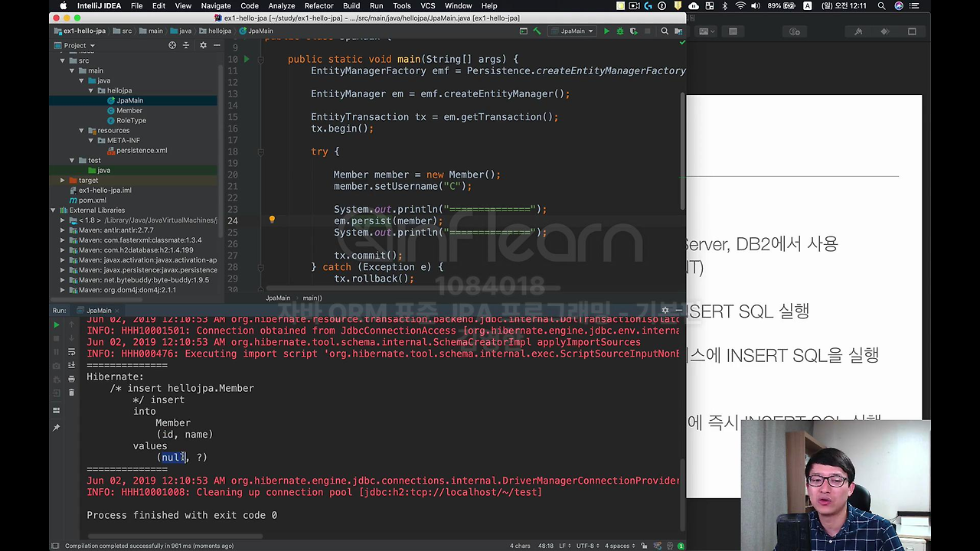Select the Member class in Project tree
Screen dimensions: 980x551
coord(129,110)
